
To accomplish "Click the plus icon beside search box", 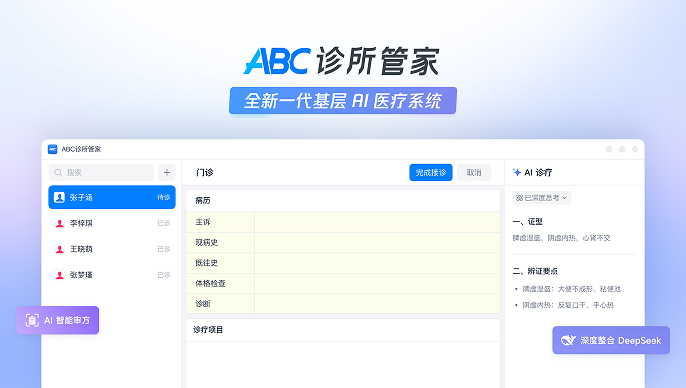I will point(167,172).
